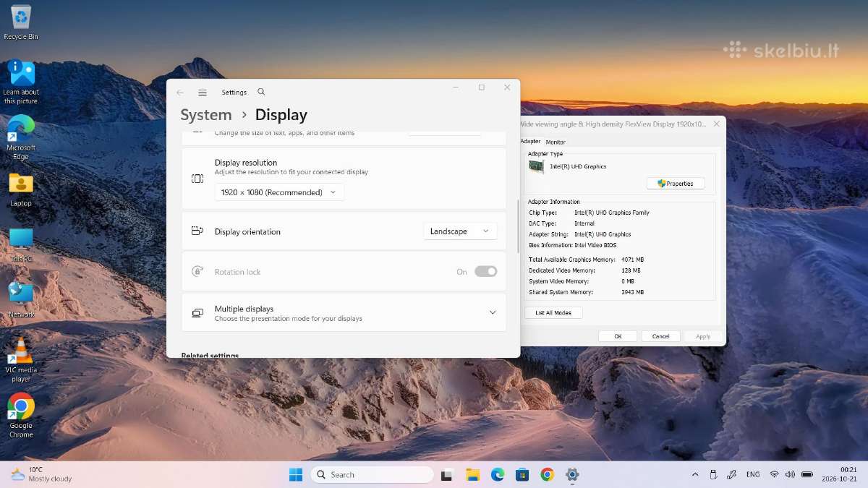Click the System breadcrumb link
Image resolution: width=868 pixels, height=488 pixels.
(x=206, y=115)
